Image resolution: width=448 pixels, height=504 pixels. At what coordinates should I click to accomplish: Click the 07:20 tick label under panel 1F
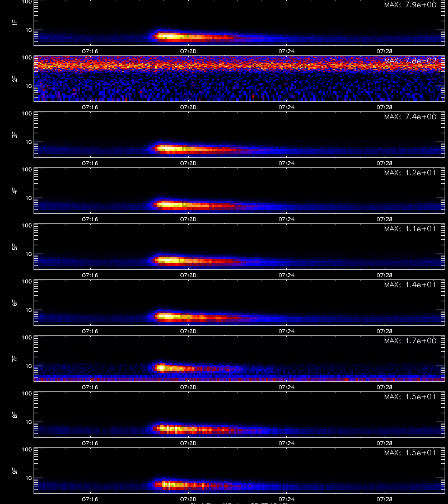[188, 51]
